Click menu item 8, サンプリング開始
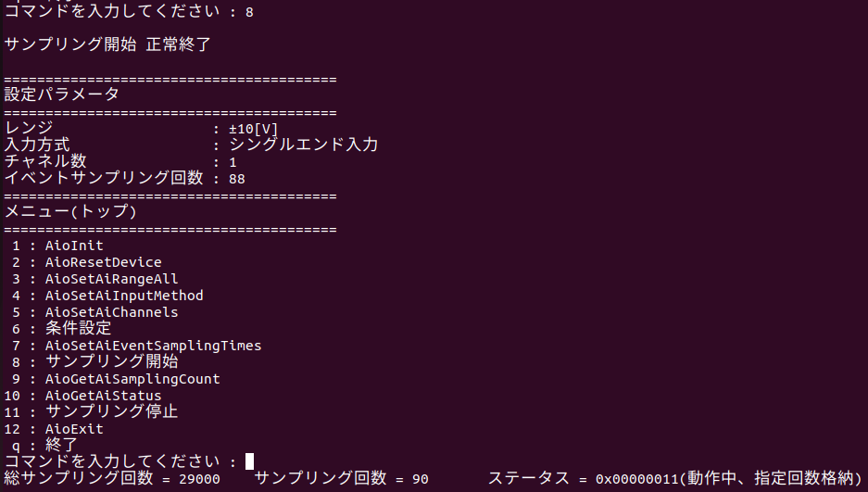Viewport: 868px width, 492px height. click(111, 361)
